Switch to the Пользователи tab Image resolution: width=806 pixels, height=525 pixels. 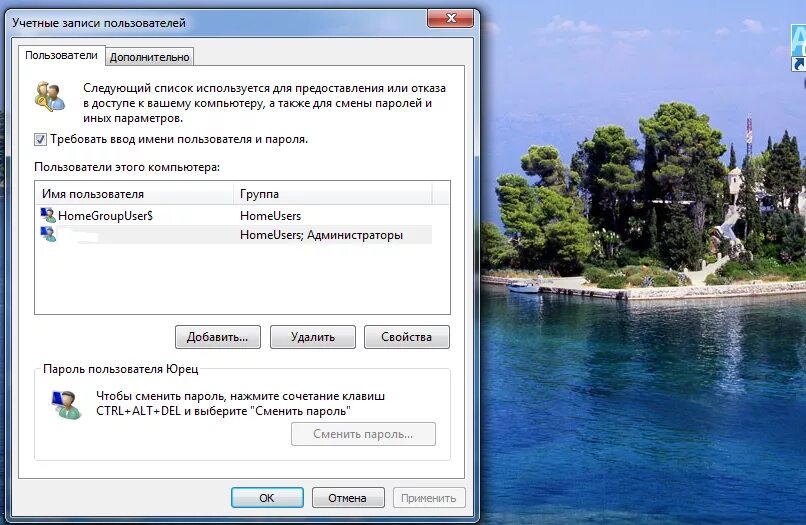[x=61, y=56]
